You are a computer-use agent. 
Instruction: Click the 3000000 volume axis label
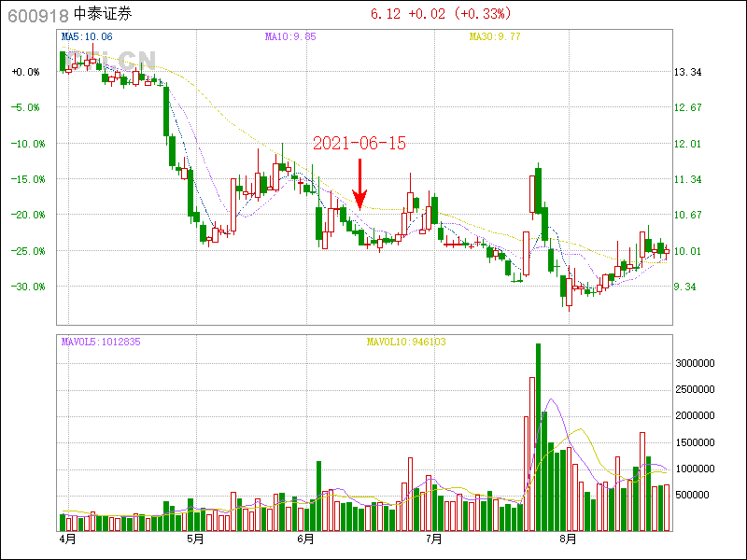pyautogui.click(x=695, y=362)
